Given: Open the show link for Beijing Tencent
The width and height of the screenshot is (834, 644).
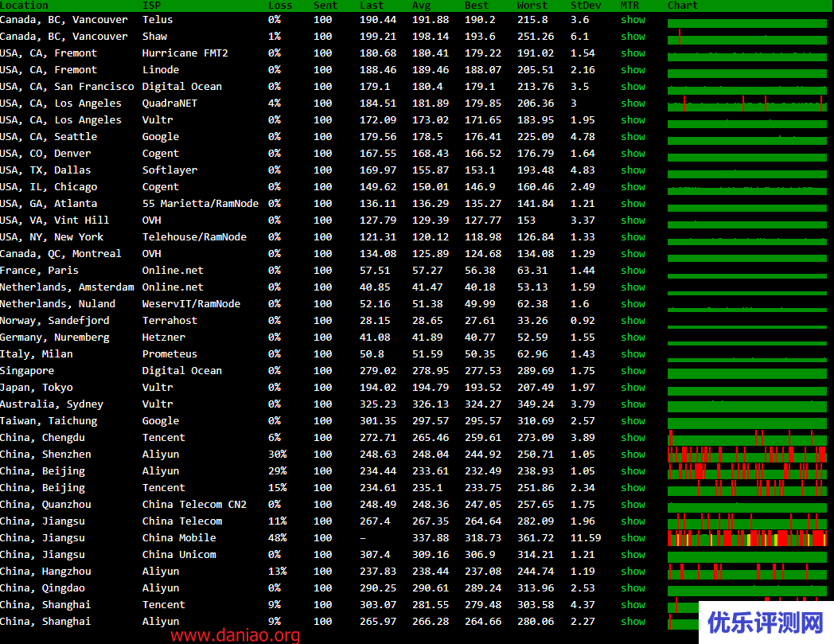Looking at the screenshot, I should click(x=633, y=487).
